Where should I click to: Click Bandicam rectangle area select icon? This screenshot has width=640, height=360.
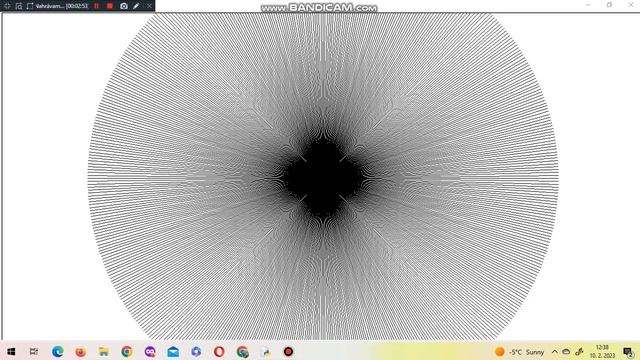click(x=30, y=6)
